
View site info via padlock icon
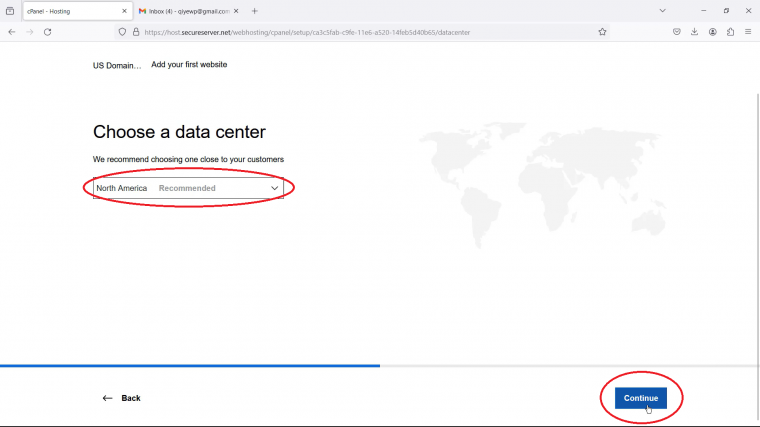[x=136, y=32]
